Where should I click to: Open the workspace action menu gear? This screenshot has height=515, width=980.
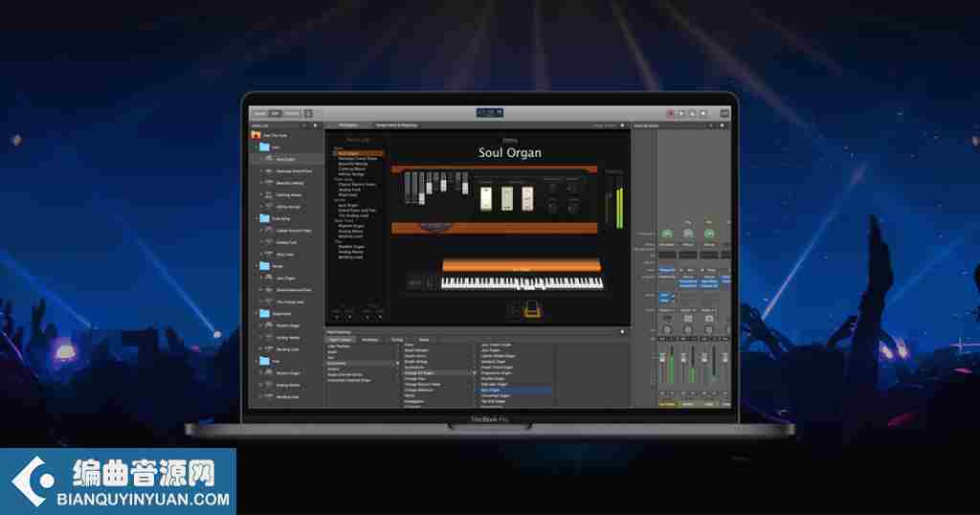tap(622, 125)
